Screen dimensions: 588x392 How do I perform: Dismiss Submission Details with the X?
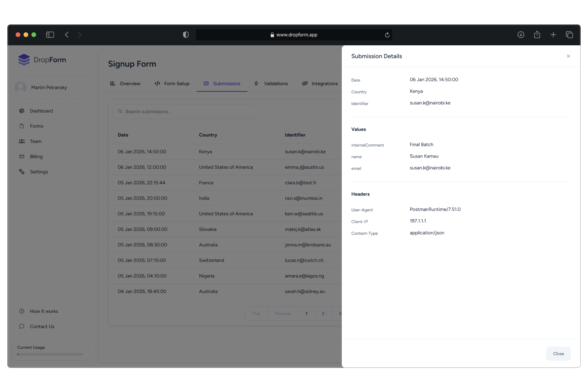(x=568, y=56)
